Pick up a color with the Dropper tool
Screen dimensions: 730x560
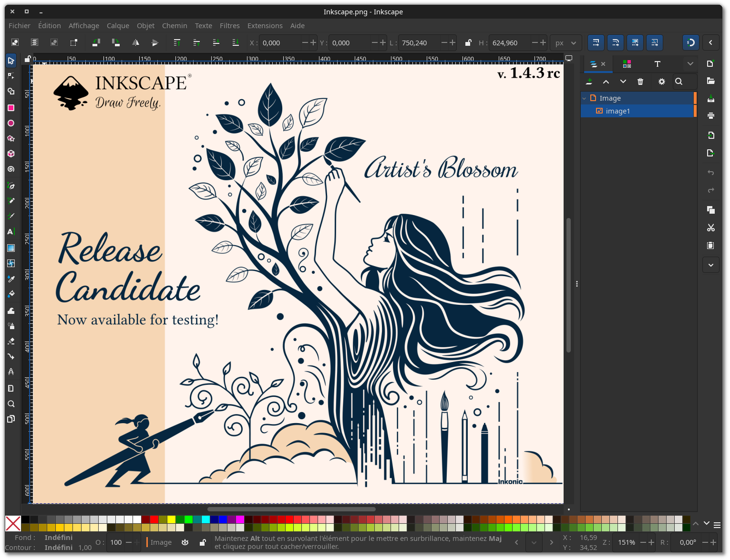pyautogui.click(x=11, y=279)
